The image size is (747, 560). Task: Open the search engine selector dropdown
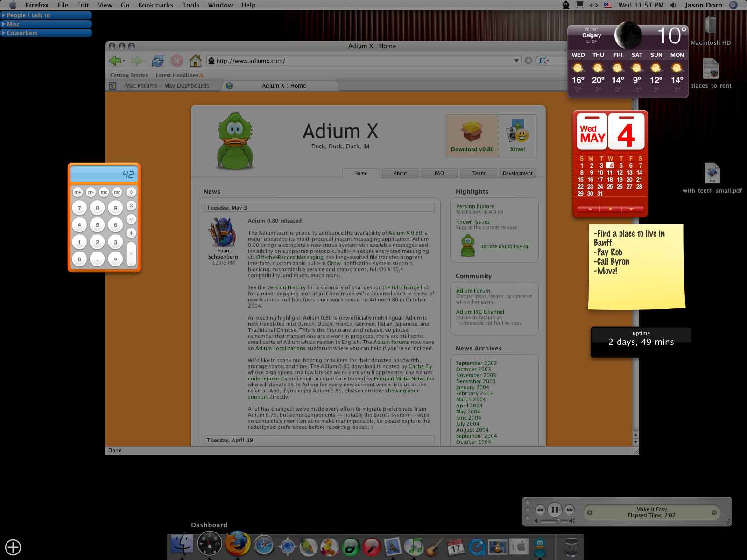pos(543,61)
